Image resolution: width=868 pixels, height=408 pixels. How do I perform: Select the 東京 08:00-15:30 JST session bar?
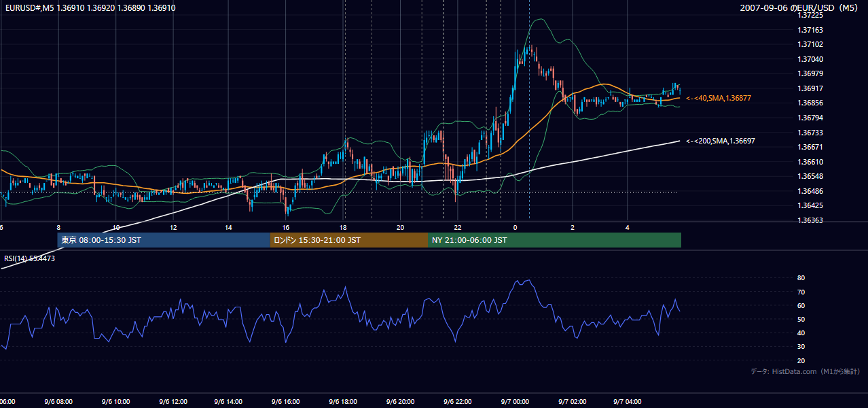pyautogui.click(x=164, y=240)
